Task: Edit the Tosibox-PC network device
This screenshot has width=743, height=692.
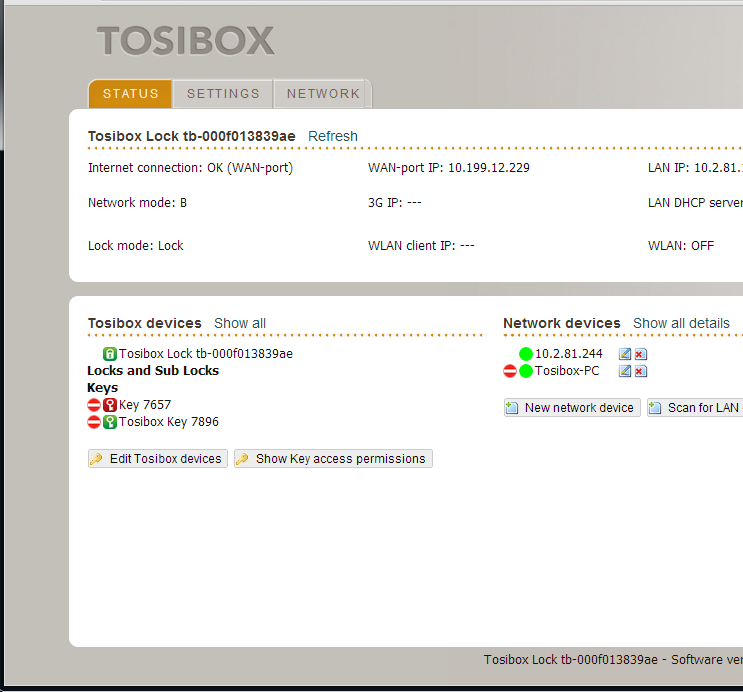Action: (x=625, y=371)
